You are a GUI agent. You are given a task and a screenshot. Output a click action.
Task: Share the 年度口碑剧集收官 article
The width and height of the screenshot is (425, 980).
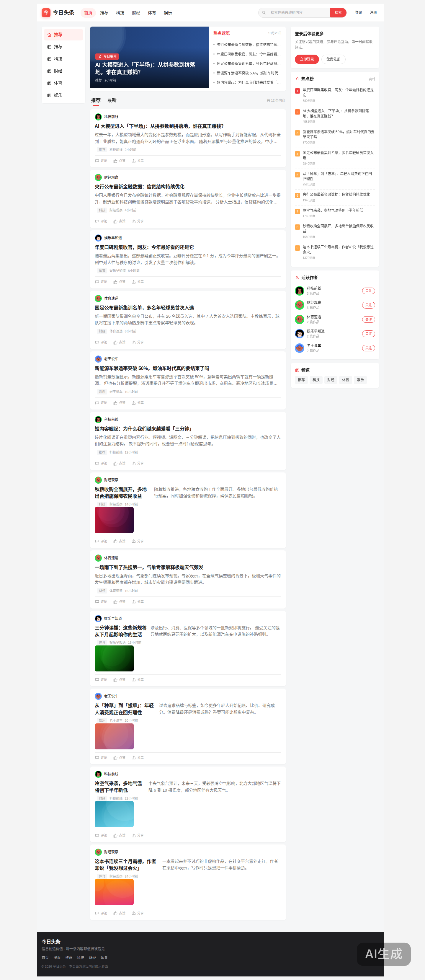[x=138, y=281]
